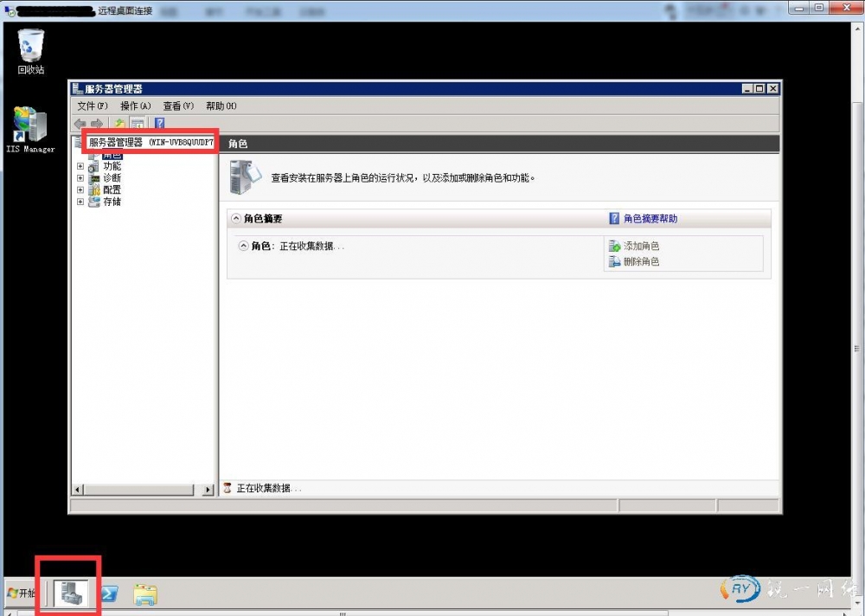865x616 pixels.
Task: Expand the 功能 tree node
Action: pos(80,166)
